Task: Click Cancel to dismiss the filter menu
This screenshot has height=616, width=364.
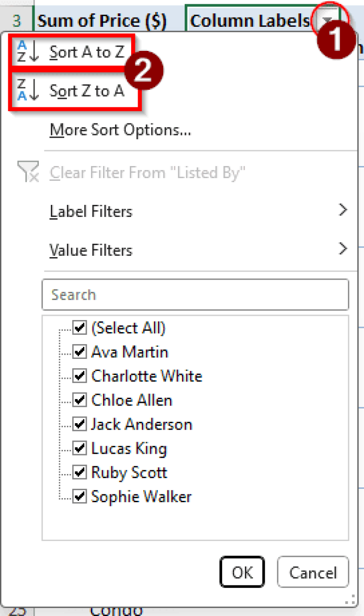Action: (x=313, y=572)
